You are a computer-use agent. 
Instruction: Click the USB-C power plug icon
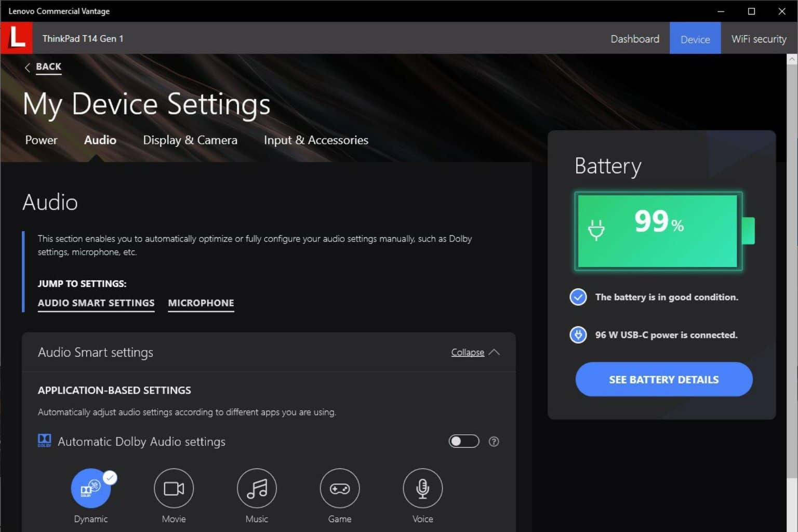pyautogui.click(x=578, y=335)
